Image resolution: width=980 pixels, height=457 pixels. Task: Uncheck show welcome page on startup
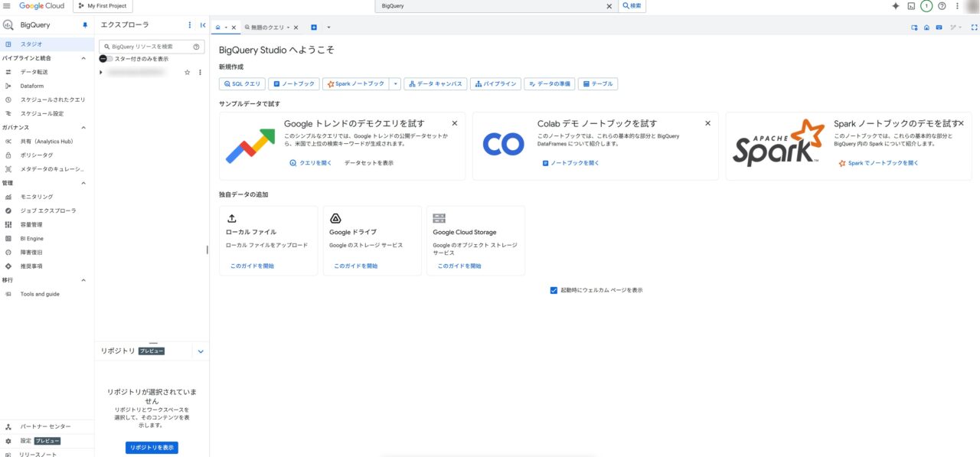[554, 290]
